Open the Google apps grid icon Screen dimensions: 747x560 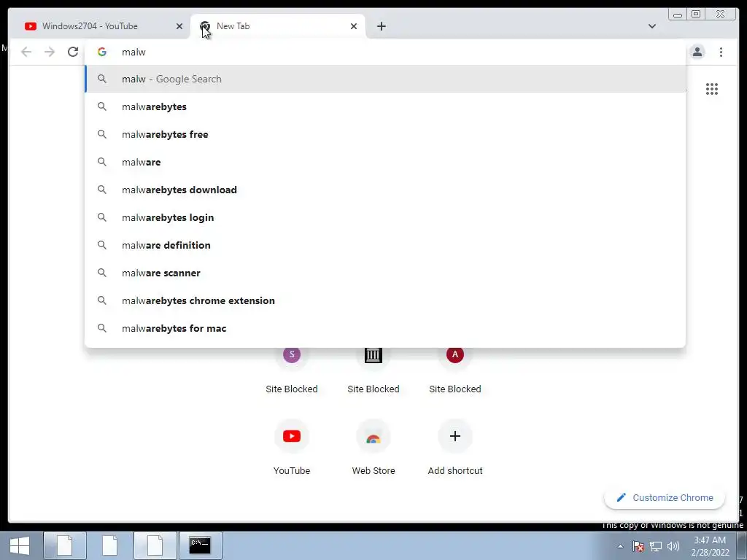pyautogui.click(x=712, y=89)
